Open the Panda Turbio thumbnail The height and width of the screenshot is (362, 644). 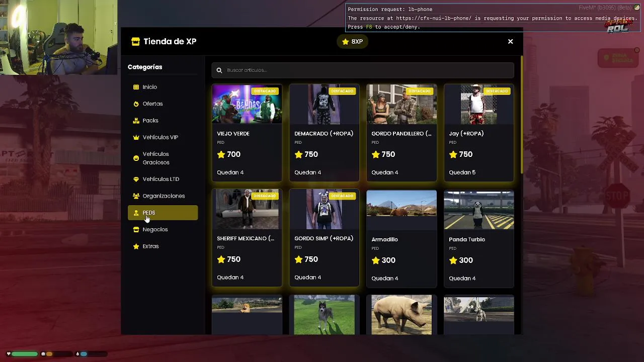coord(479,210)
